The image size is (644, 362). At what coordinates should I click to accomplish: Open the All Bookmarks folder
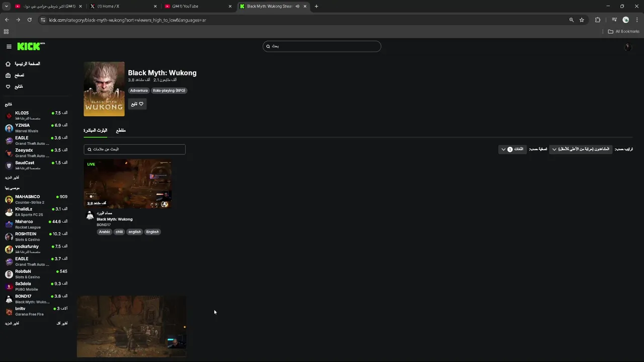click(x=623, y=31)
